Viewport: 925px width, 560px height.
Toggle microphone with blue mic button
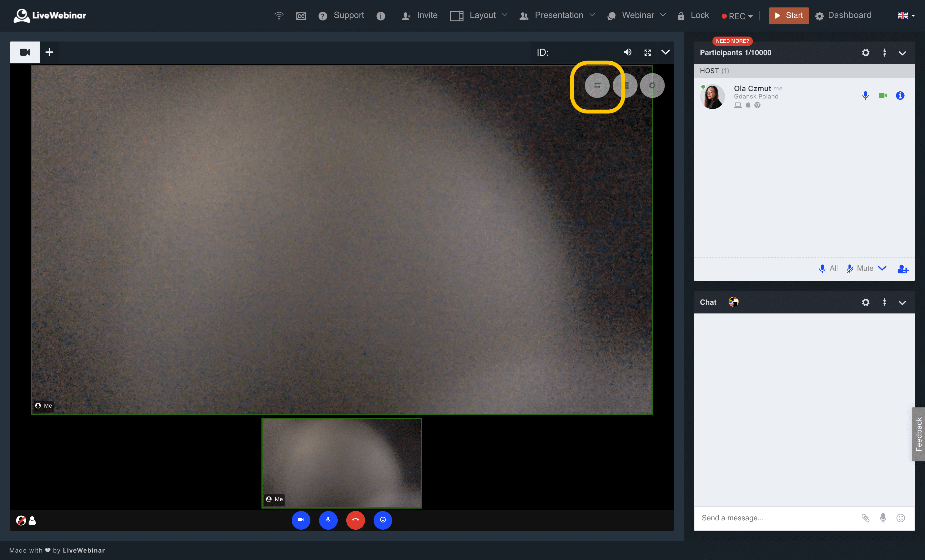[328, 520]
